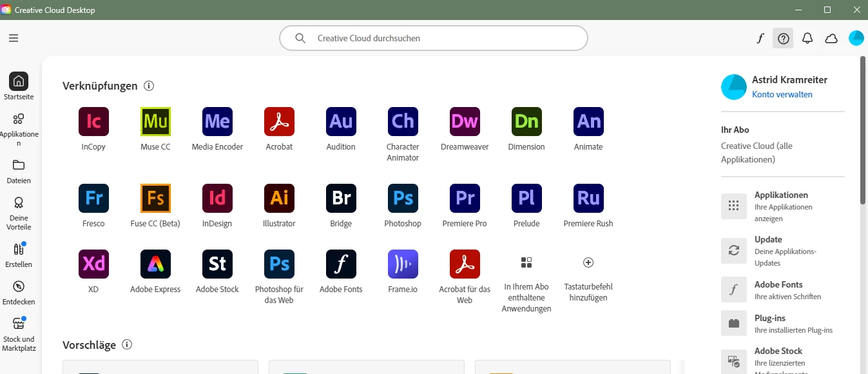Click Tastaturbefehl hinzufügen plus button
The height and width of the screenshot is (374, 868).
pos(588,262)
